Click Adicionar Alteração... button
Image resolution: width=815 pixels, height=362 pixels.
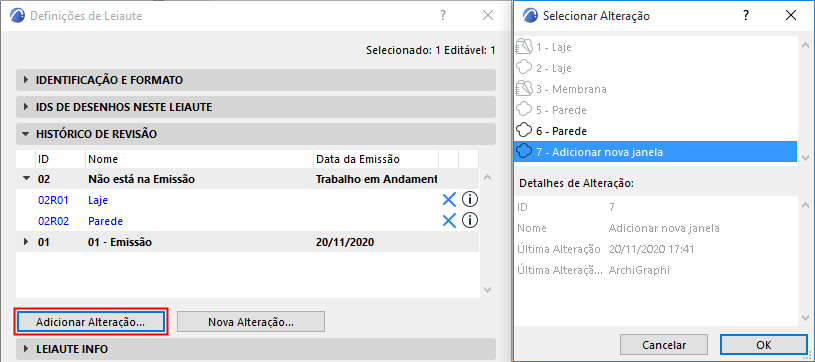point(90,322)
